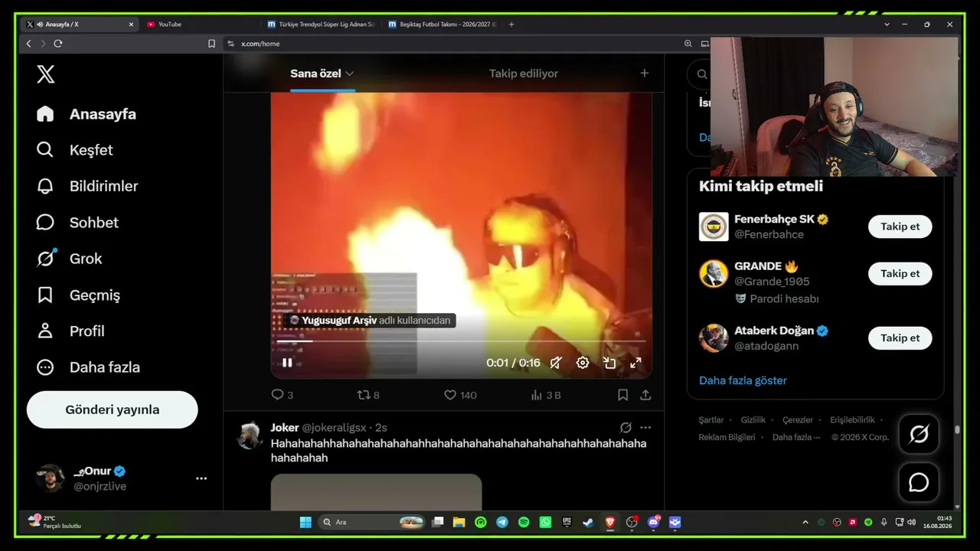Open Reklam Bilgileri footer link
980x551 pixels.
pyautogui.click(x=727, y=437)
